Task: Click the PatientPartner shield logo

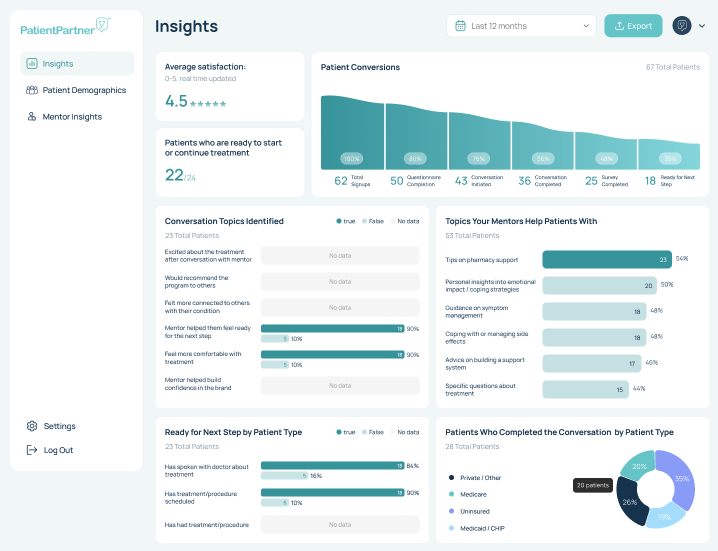Action: pyautogui.click(x=101, y=26)
